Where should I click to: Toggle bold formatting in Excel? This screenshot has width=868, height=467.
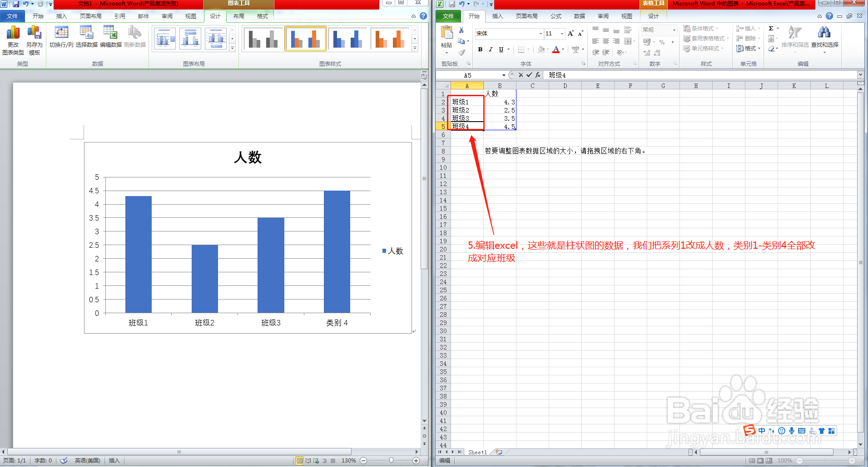(480, 49)
